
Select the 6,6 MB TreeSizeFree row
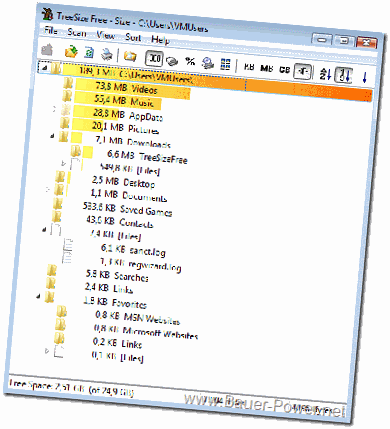click(129, 155)
